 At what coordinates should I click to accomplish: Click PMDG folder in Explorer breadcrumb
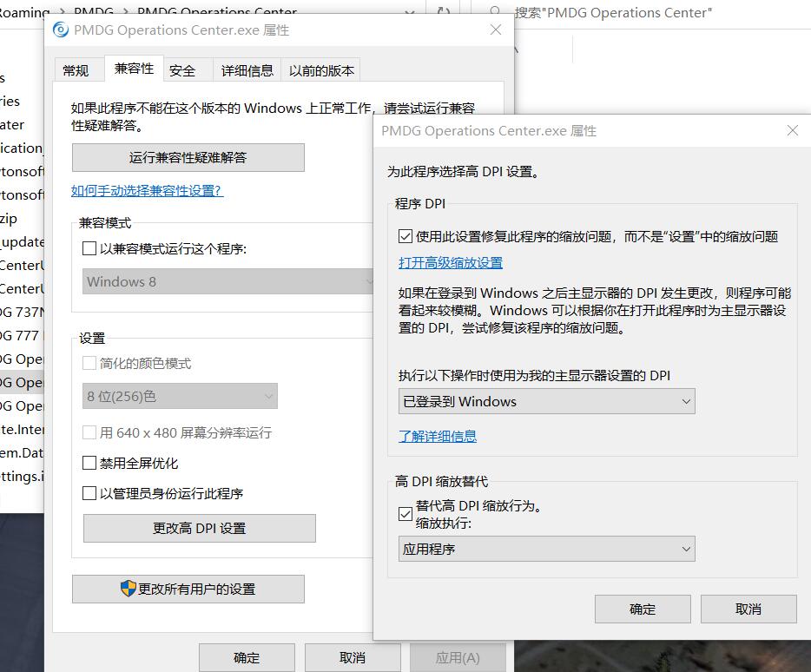(94, 11)
